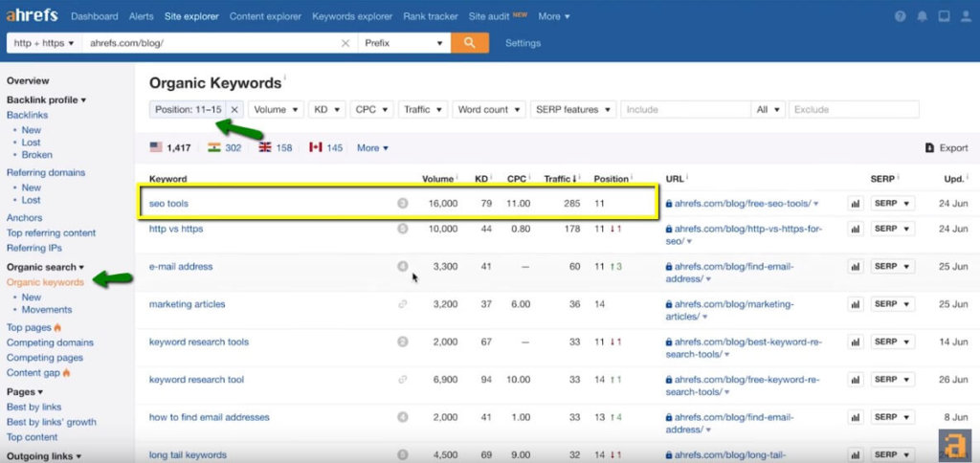This screenshot has height=463, width=980.
Task: Open Referring domains in the sidebar
Action: pyautogui.click(x=46, y=172)
